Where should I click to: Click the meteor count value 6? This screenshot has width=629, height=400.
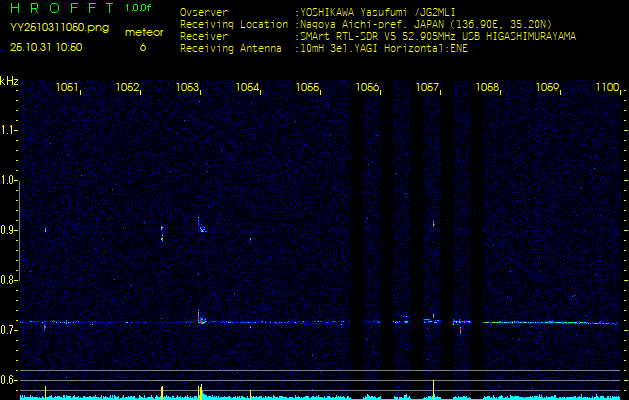pyautogui.click(x=142, y=47)
